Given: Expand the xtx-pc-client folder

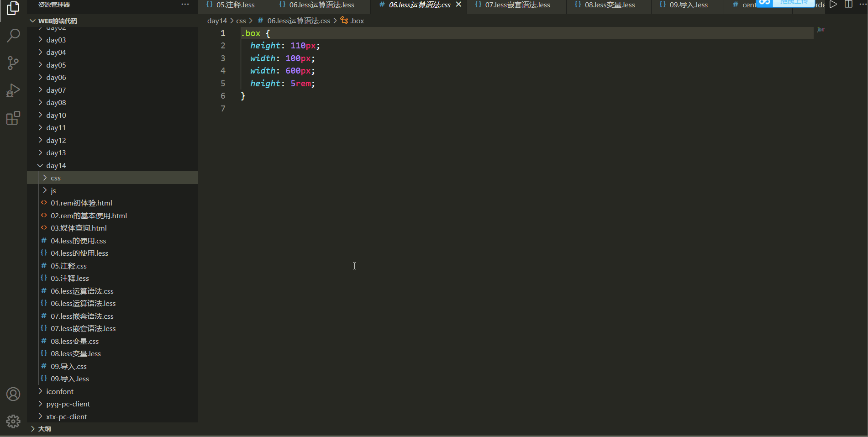Looking at the screenshot, I should coord(112,416).
